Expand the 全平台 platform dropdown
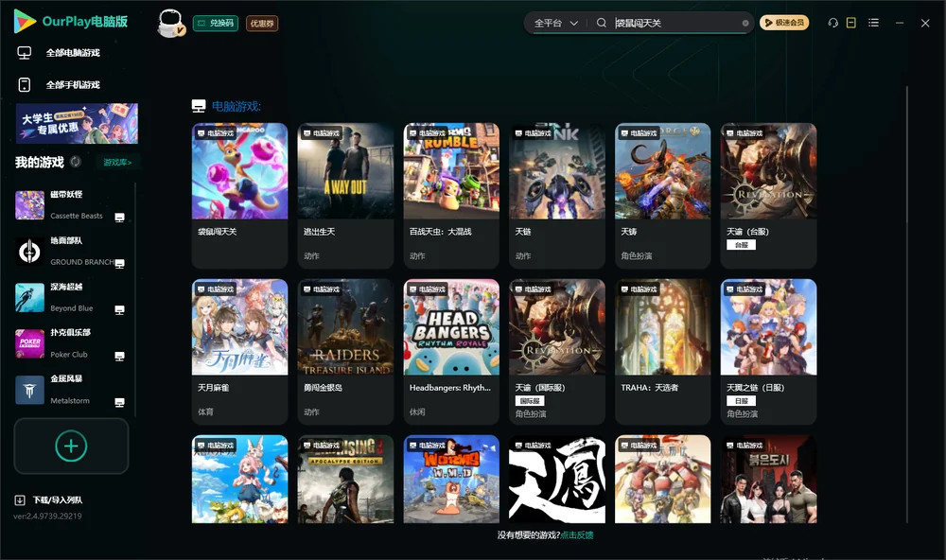 coord(555,23)
